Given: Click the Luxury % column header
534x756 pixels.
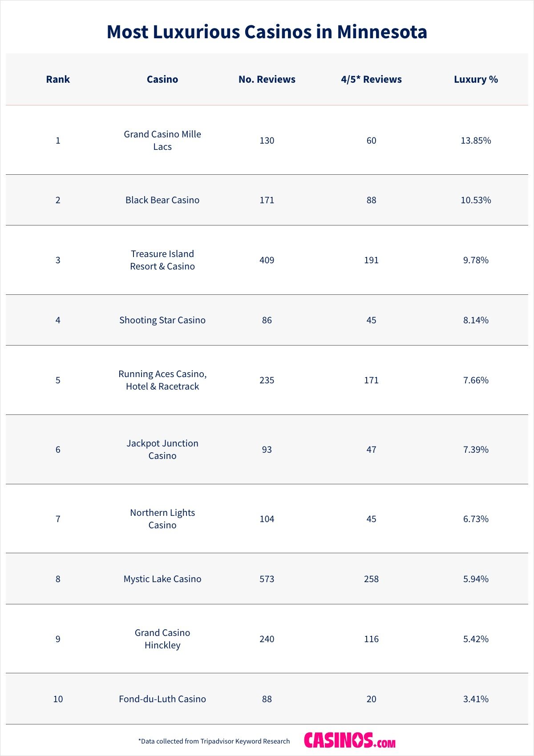Looking at the screenshot, I should pyautogui.click(x=476, y=79).
